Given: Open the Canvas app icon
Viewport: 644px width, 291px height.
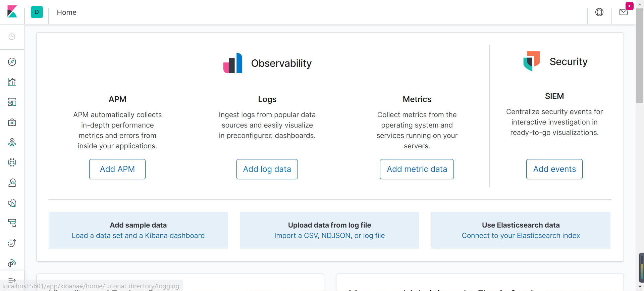Looking at the screenshot, I should [x=12, y=122].
